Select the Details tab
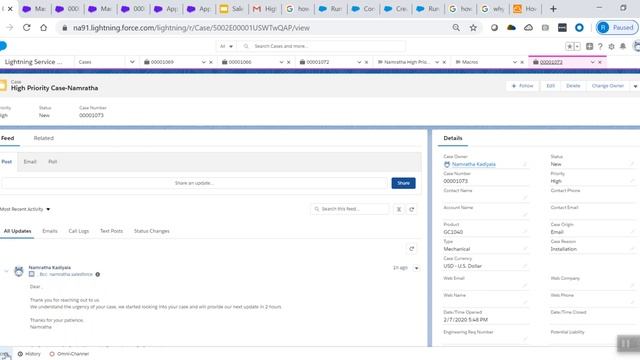Screen dimensions: 640x360 click(453, 138)
